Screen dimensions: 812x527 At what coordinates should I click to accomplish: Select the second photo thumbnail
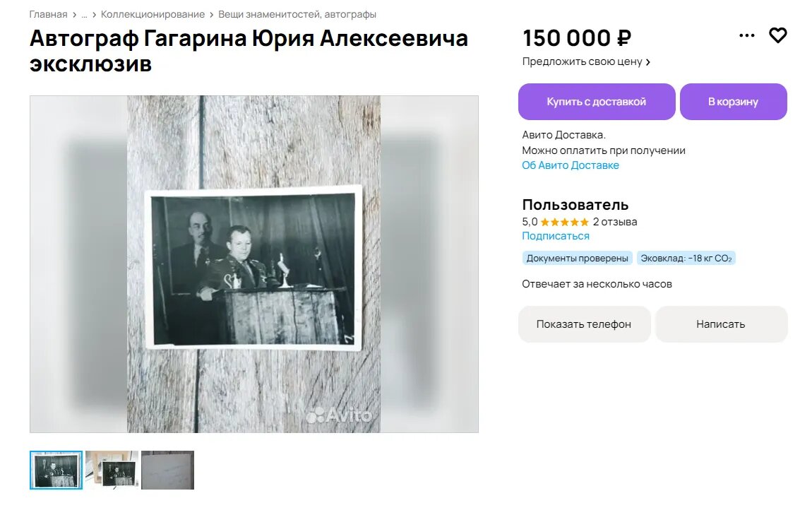pyautogui.click(x=112, y=470)
